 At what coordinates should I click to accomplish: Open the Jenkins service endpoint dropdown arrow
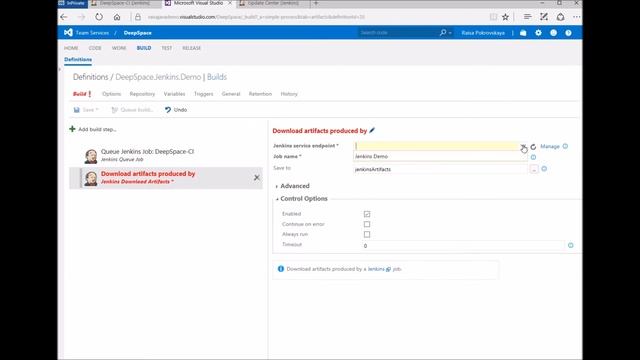(523, 146)
